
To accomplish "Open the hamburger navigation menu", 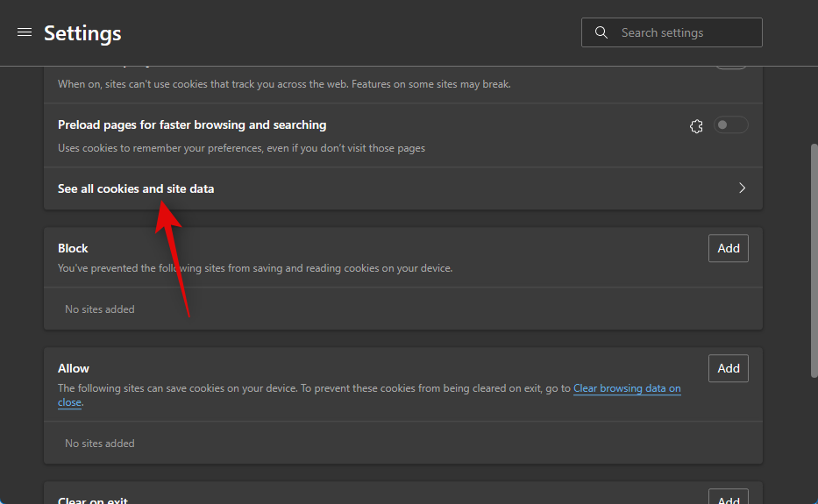I will click(x=25, y=32).
